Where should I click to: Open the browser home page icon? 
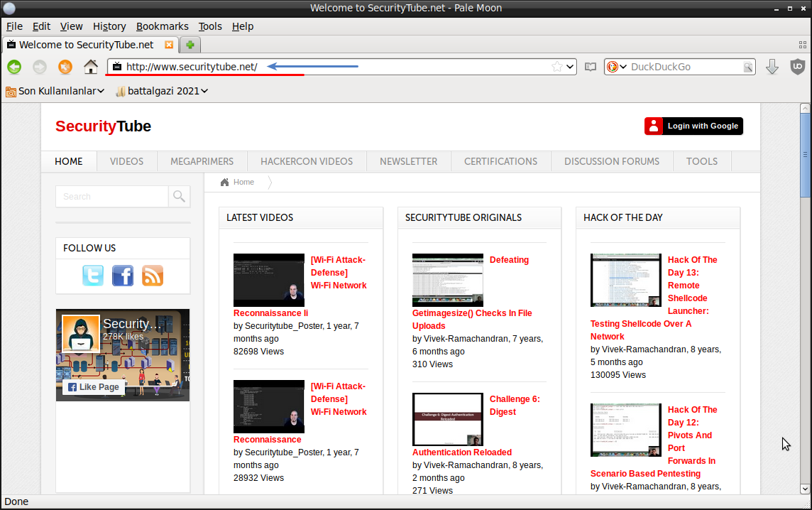coord(91,66)
